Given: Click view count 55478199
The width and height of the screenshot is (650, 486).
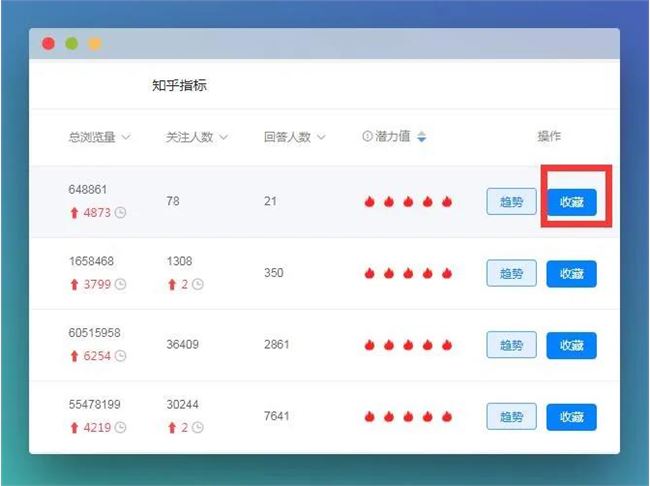Looking at the screenshot, I should click(95, 404).
